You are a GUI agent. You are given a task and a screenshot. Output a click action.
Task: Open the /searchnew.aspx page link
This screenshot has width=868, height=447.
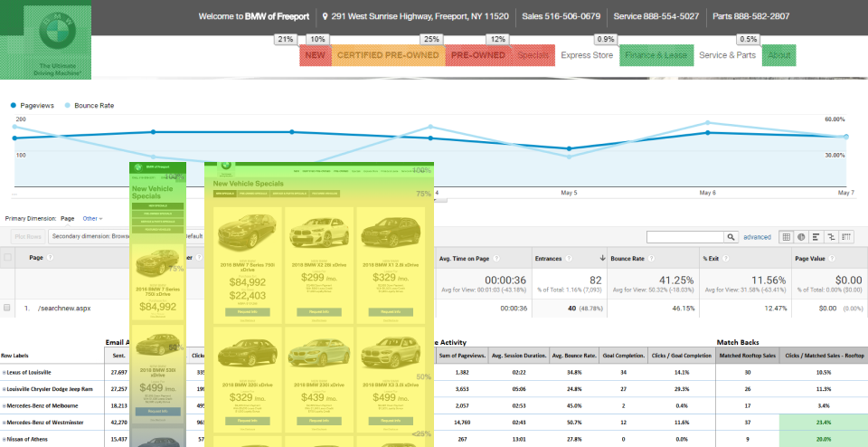pyautogui.click(x=64, y=308)
